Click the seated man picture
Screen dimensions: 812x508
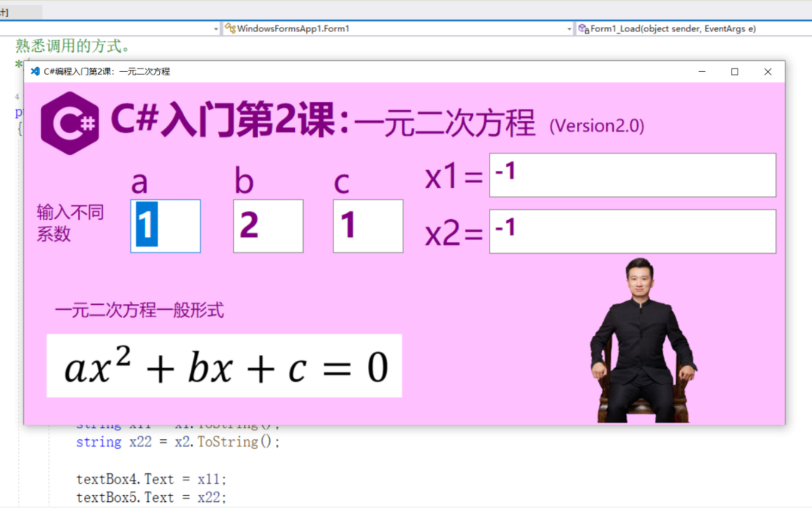coord(643,340)
